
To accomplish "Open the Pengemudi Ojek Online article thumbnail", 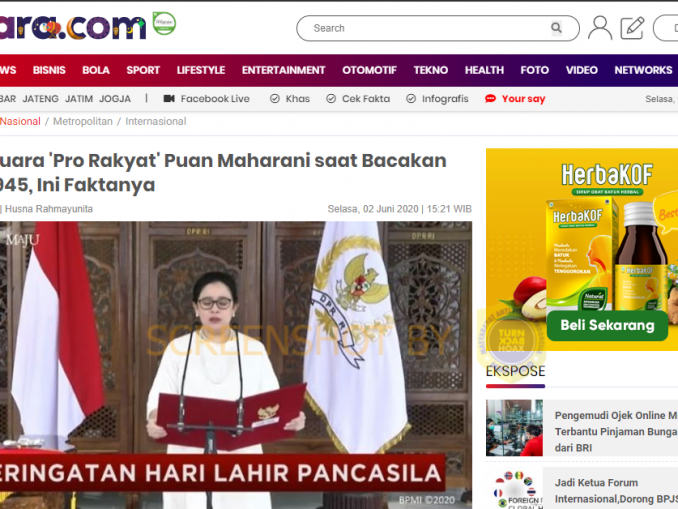I will click(x=514, y=428).
